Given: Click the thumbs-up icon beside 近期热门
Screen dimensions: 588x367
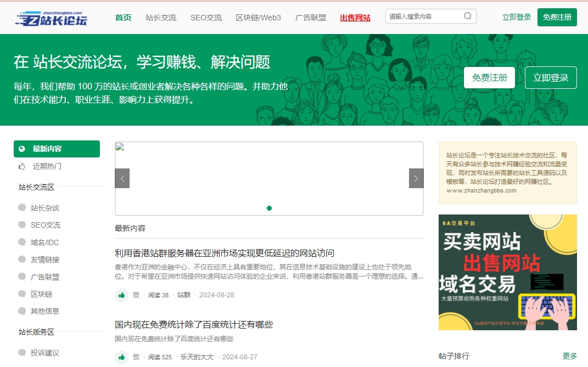Looking at the screenshot, I should pos(22,166).
